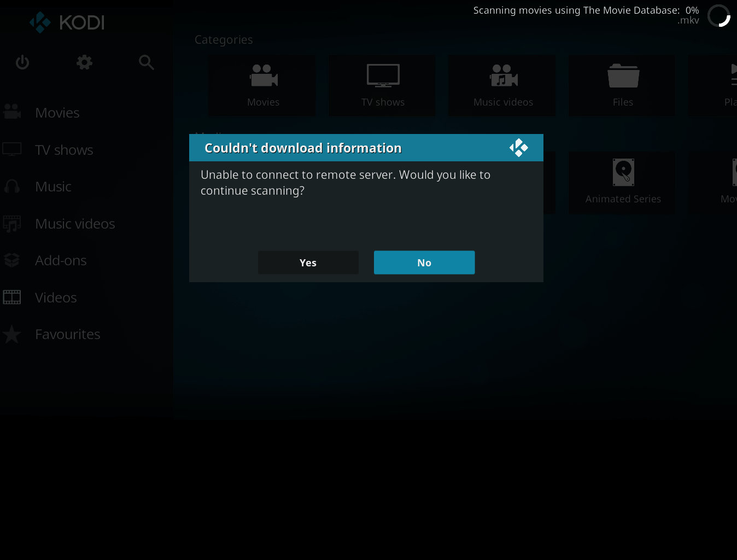
Task: Open TV shows in the sidebar menu
Action: (64, 150)
